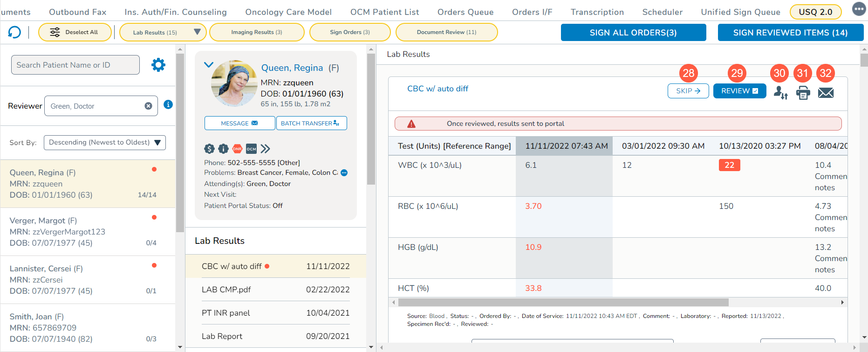Click the OCM badge icon
This screenshot has width=868, height=352.
tap(251, 149)
